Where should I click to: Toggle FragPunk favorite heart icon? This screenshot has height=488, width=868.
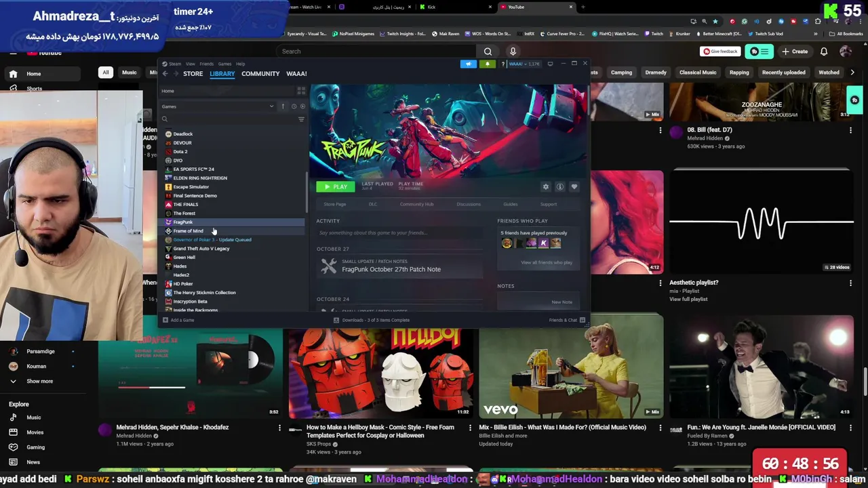[x=574, y=187]
